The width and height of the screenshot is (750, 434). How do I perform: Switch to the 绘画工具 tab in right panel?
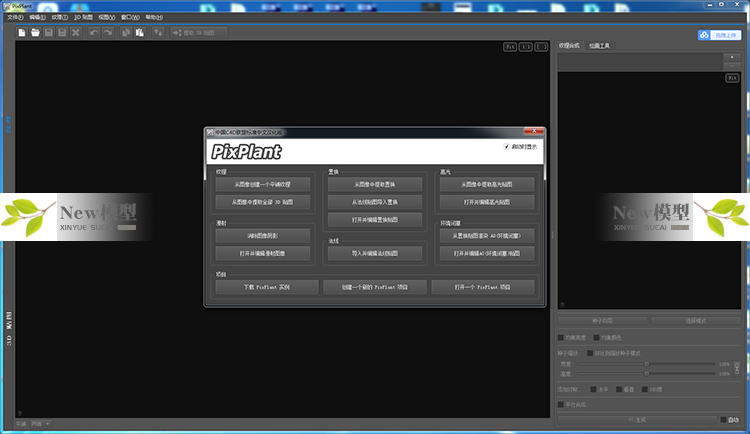599,46
